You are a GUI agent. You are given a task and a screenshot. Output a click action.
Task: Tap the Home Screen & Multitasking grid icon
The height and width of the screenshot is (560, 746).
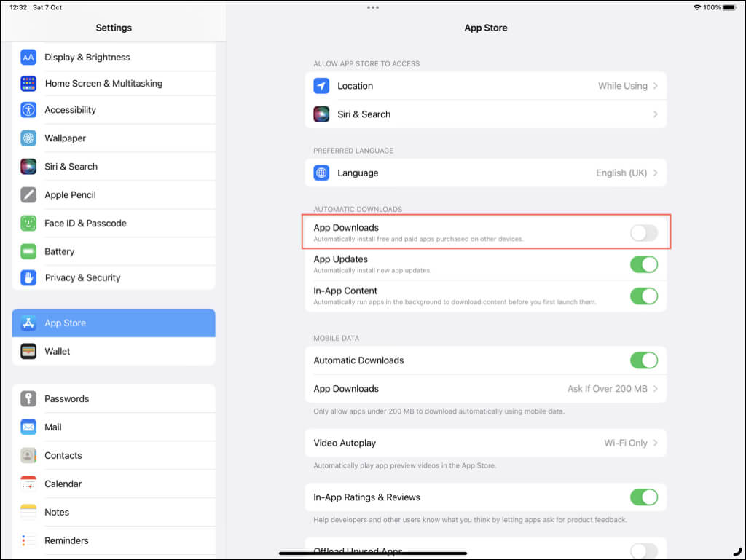point(28,83)
